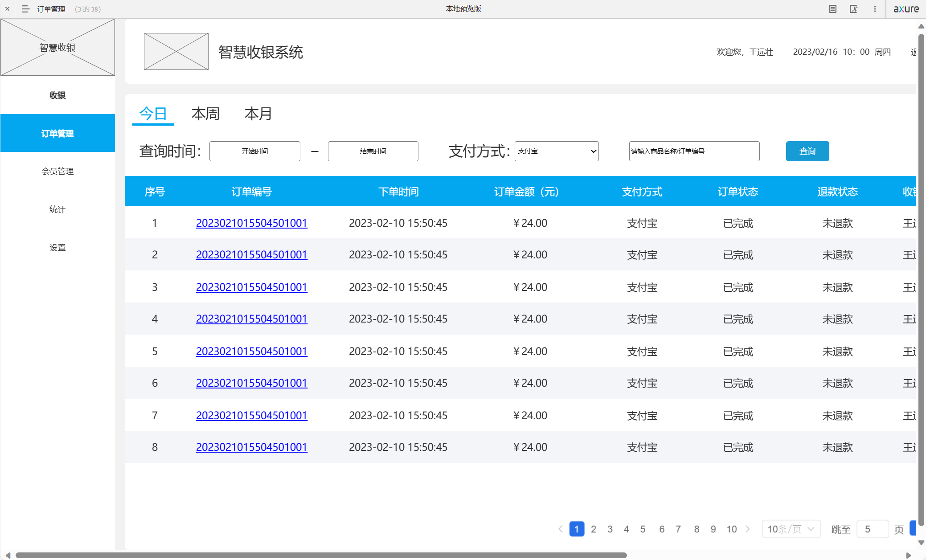This screenshot has width=926, height=560.
Task: Go to page 7 in pagination
Action: tap(678, 529)
